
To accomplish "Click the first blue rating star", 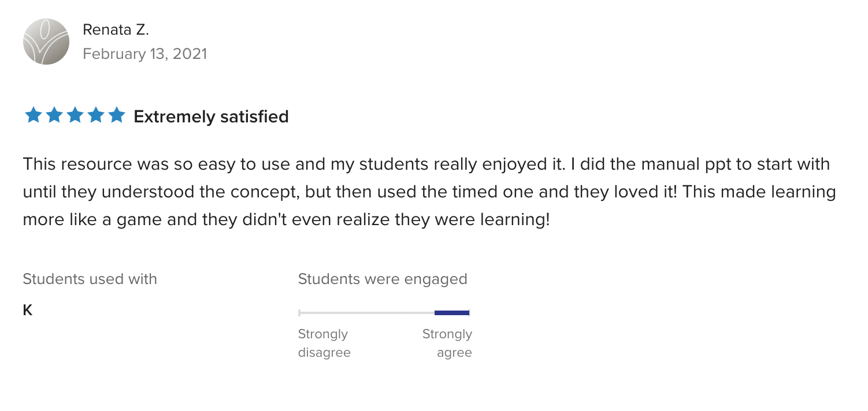I will pos(32,116).
